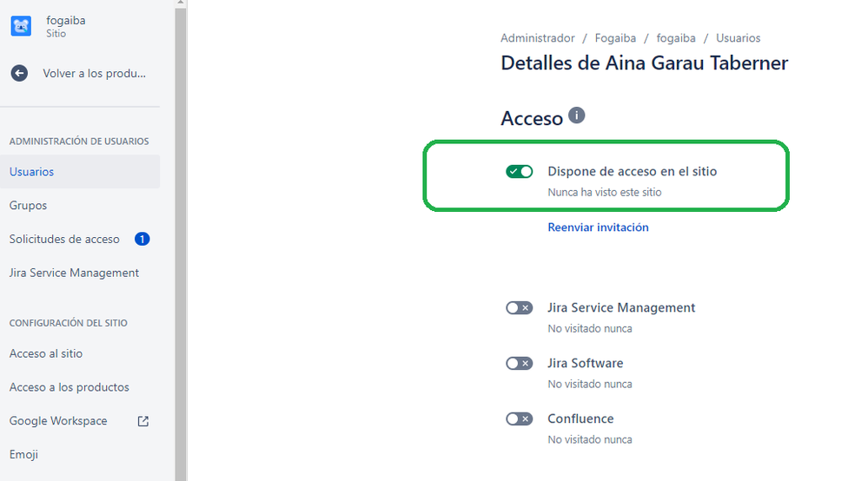Click the Acceso section heading
This screenshot has width=868, height=481.
point(532,118)
